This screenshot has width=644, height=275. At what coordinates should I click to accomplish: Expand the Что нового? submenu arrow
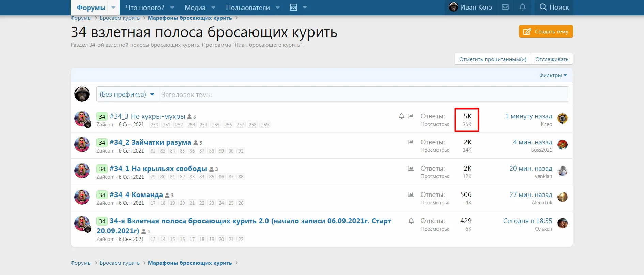click(x=172, y=8)
